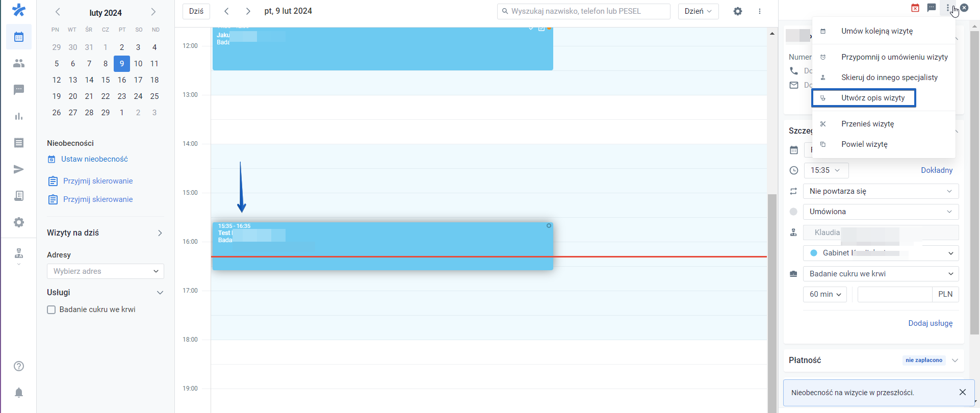Viewport: 980px width, 413px height.
Task: Go to next month in mini calendar
Action: click(x=153, y=12)
